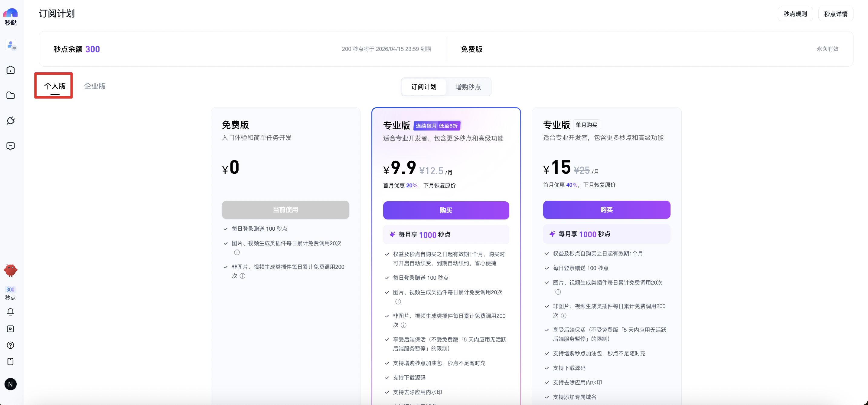The width and height of the screenshot is (868, 405).
Task: Open the 秒点规则 button
Action: 795,14
